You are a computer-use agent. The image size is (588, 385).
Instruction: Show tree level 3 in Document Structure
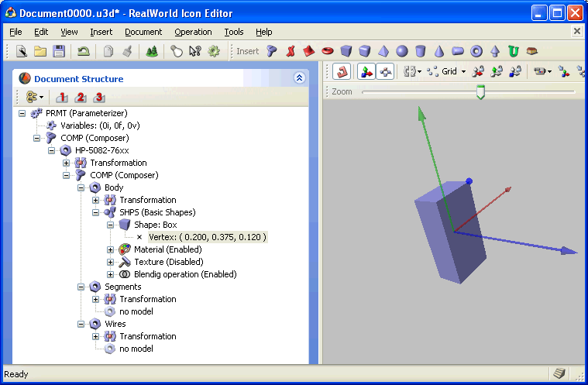pos(99,98)
